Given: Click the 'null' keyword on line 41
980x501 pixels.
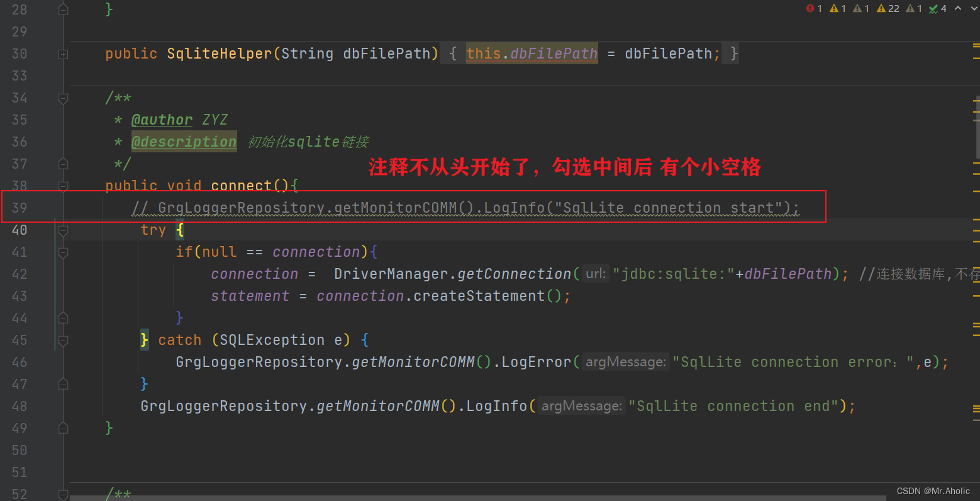Looking at the screenshot, I should click(220, 252).
